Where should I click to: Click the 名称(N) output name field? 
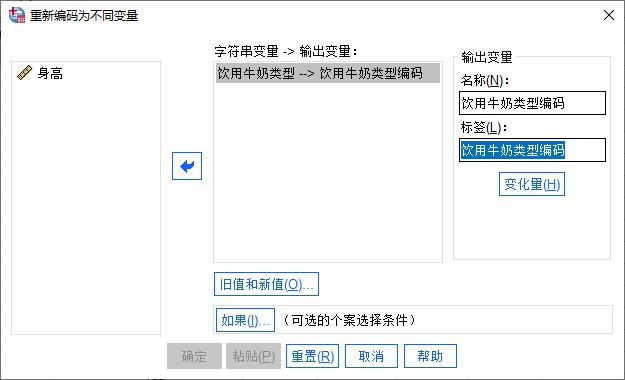532,103
